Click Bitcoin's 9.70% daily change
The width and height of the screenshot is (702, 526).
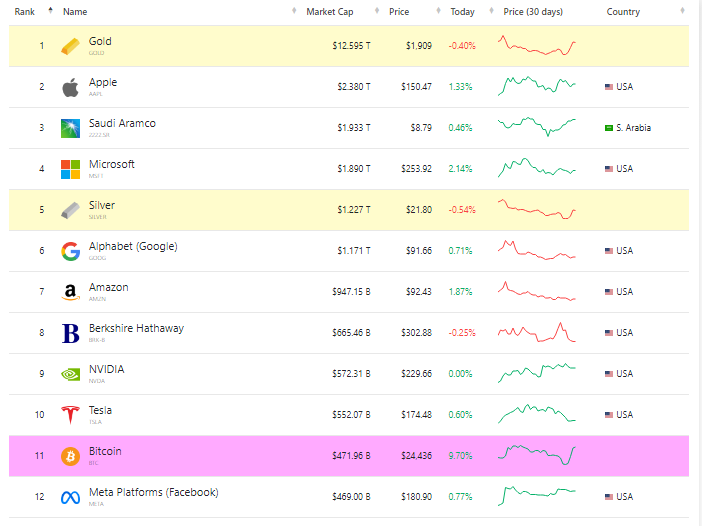(x=460, y=456)
